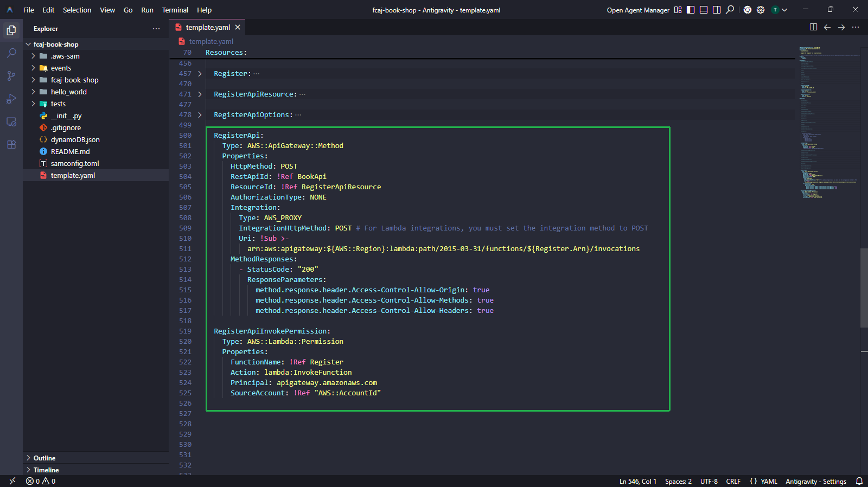Click the remote window status bar icon

coord(12,481)
